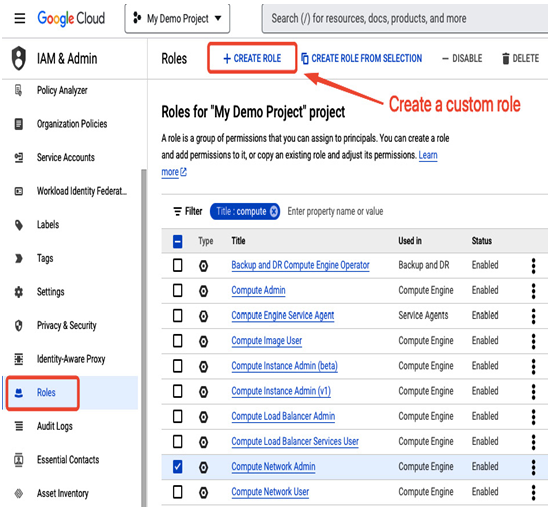Viewport: 550px width, 512px height.
Task: Open Identity-Aware Proxy in sidebar
Action: coord(71,359)
